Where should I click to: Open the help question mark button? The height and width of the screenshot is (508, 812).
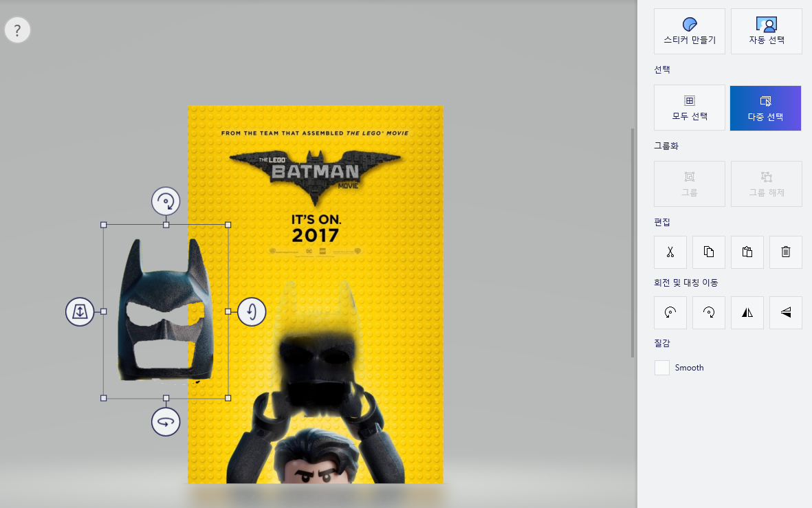[18, 30]
